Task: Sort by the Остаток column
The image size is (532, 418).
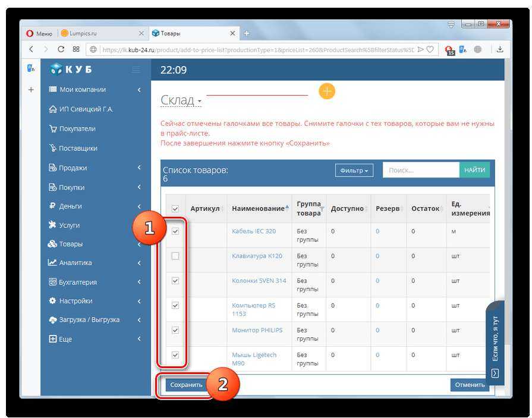Action: pyautogui.click(x=427, y=208)
